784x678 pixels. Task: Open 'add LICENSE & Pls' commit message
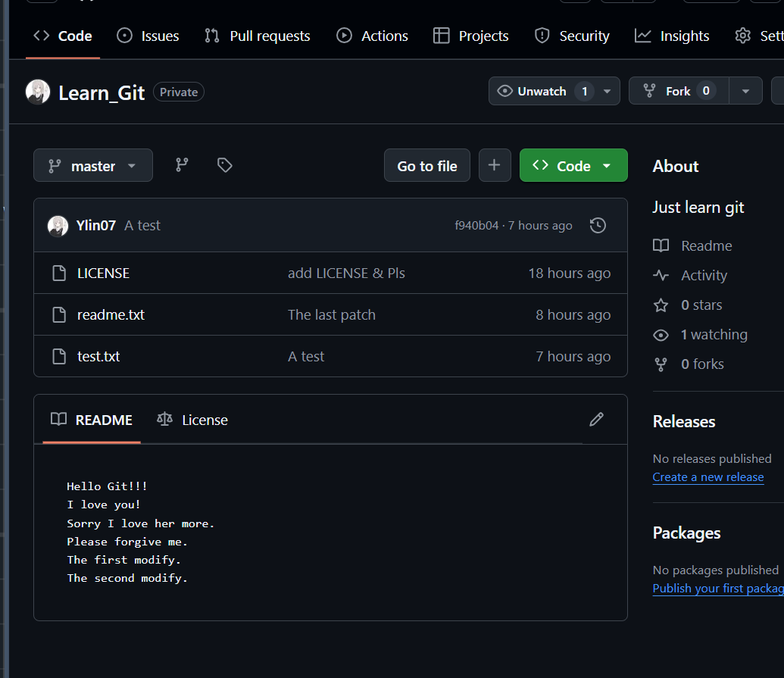pyautogui.click(x=346, y=273)
